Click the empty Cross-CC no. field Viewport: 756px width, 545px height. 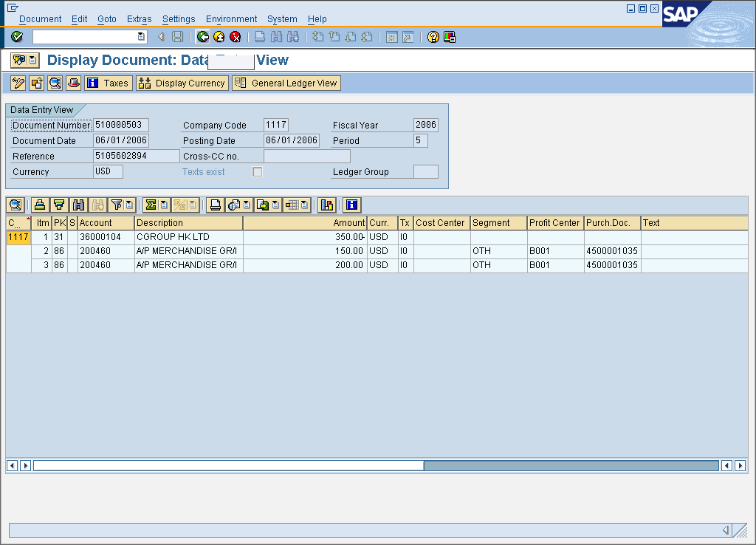tap(306, 156)
